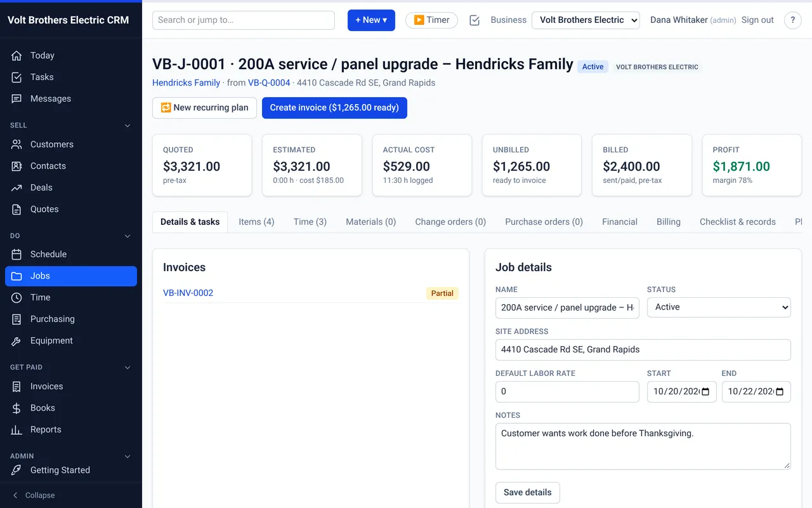Click the Reports bar chart icon
The height and width of the screenshot is (508, 812).
pyautogui.click(x=17, y=429)
